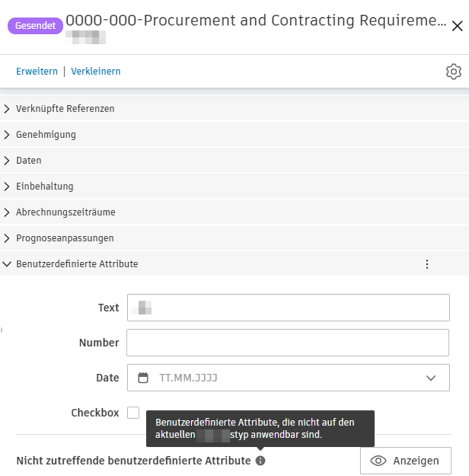Tick the Checkbox attribute box

[133, 413]
